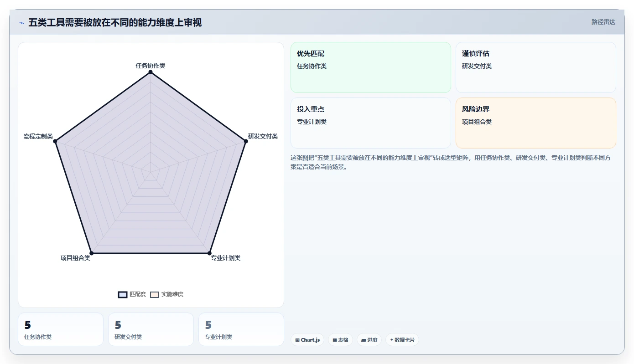This screenshot has height=364, width=634.
Task: Toggle the 实施难度 legend swatch
Action: tap(155, 294)
